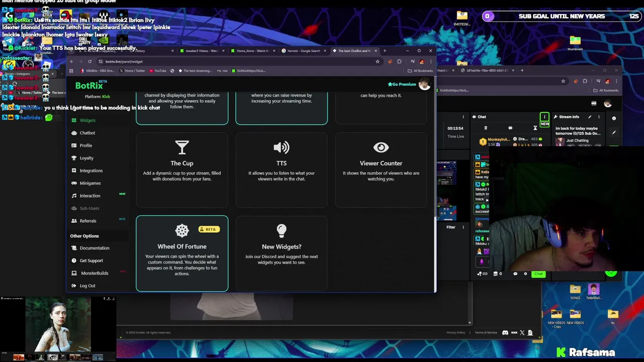
Task: Click the green Chat send button
Action: [539, 274]
